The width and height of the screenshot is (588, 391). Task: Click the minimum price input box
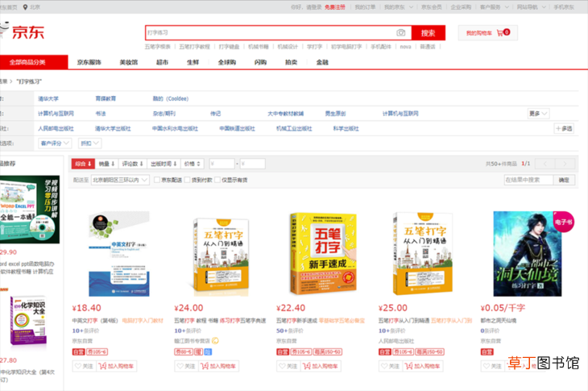coord(222,164)
